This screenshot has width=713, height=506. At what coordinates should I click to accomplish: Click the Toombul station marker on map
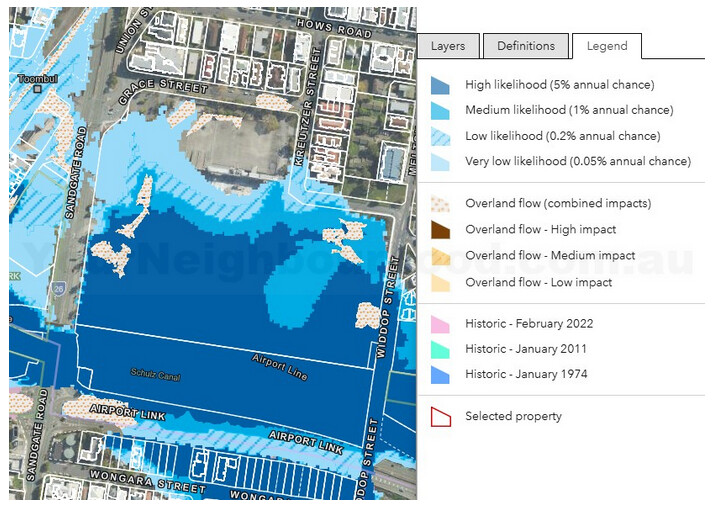(35, 87)
